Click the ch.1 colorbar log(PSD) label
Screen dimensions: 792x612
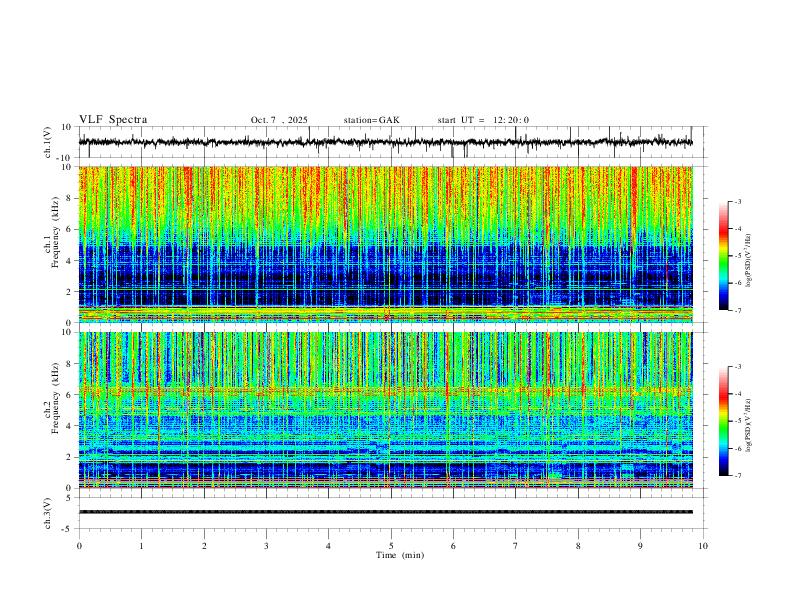(749, 261)
